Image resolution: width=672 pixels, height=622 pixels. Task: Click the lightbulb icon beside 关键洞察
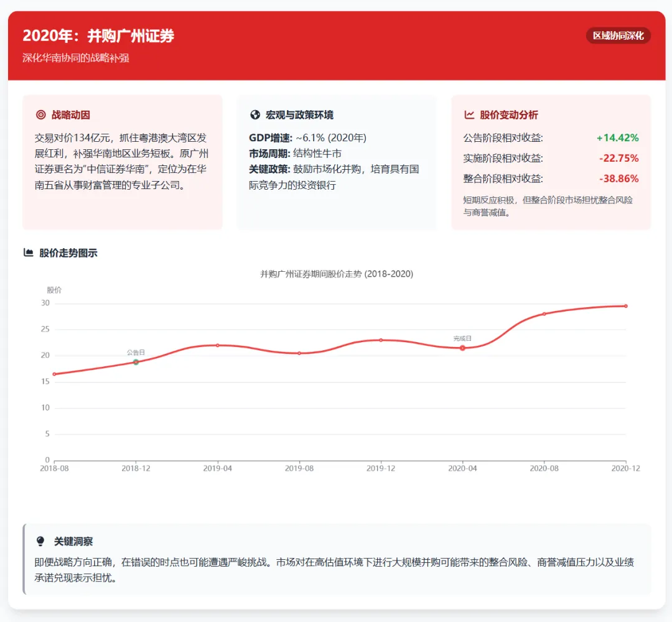coord(40,541)
